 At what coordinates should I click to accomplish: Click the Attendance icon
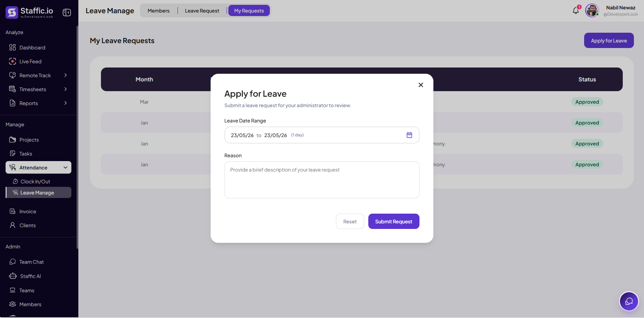tap(13, 167)
